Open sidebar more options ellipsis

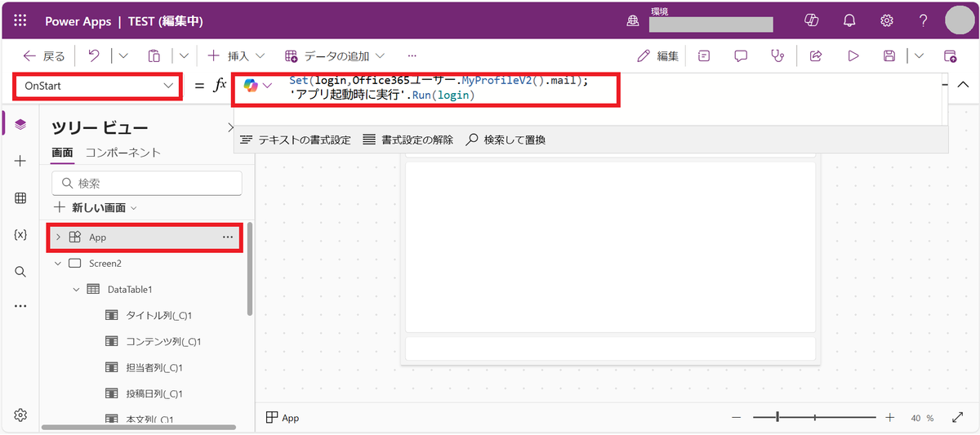tap(20, 307)
